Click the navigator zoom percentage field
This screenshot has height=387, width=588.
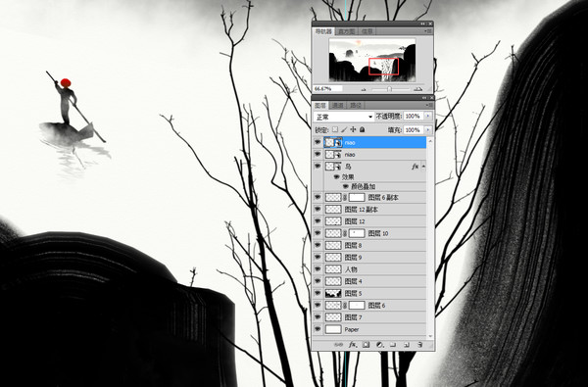pos(327,89)
